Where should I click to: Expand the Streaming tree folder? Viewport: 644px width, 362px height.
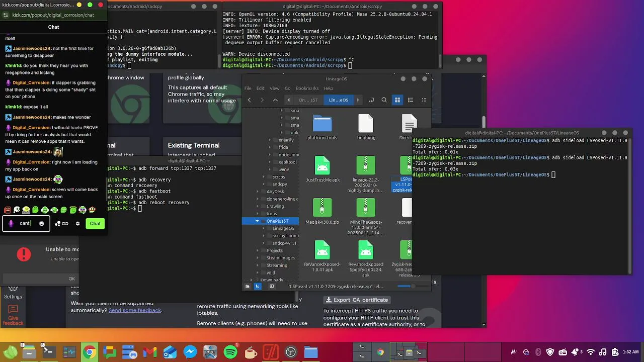[x=257, y=265]
